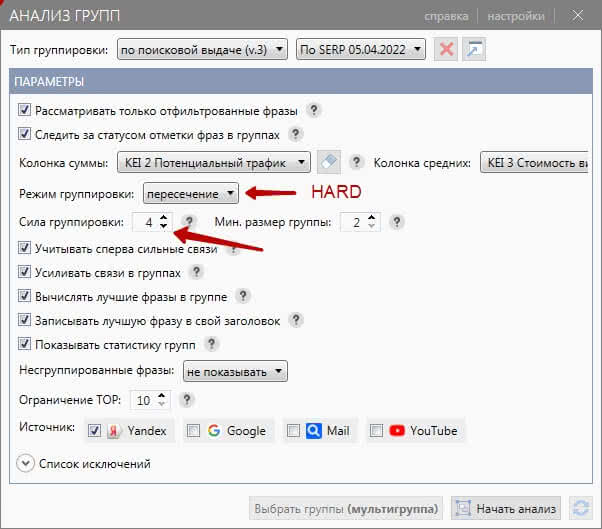Click help icon next to Сила группировки
Screen dimensions: 602x529
[189, 222]
